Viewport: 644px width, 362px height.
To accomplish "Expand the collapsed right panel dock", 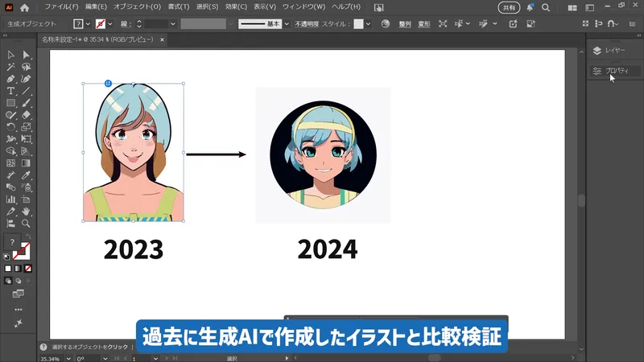I will 638,35.
